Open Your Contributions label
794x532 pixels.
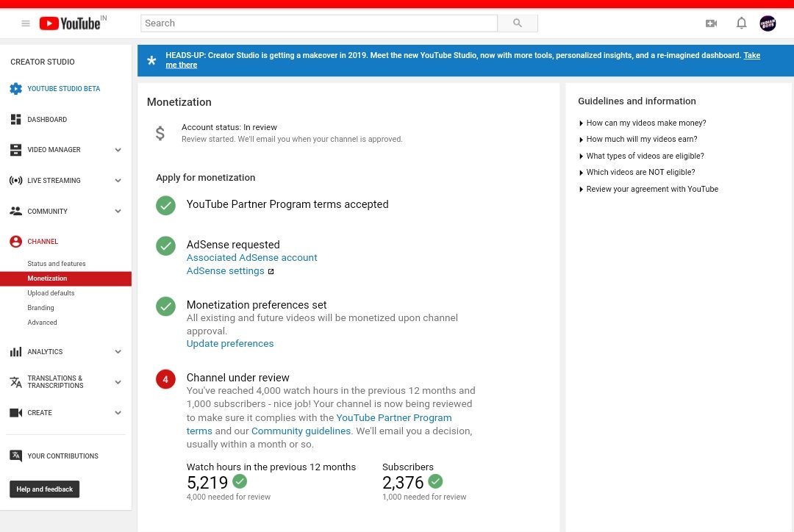(62, 456)
